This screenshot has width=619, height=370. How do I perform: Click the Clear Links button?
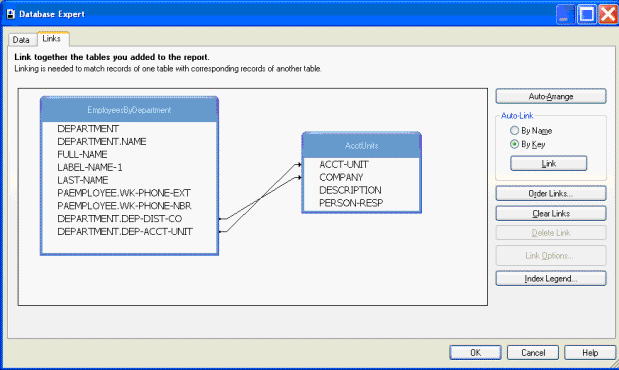click(551, 214)
